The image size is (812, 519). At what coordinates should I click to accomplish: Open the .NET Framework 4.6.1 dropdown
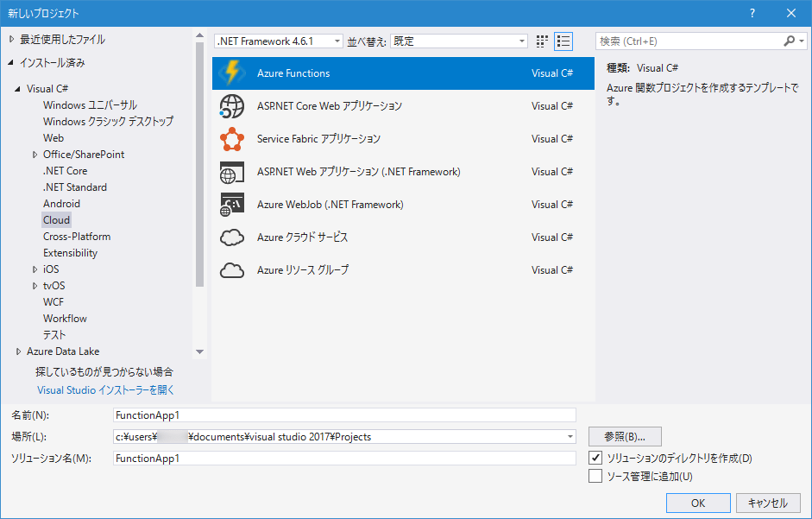[339, 41]
